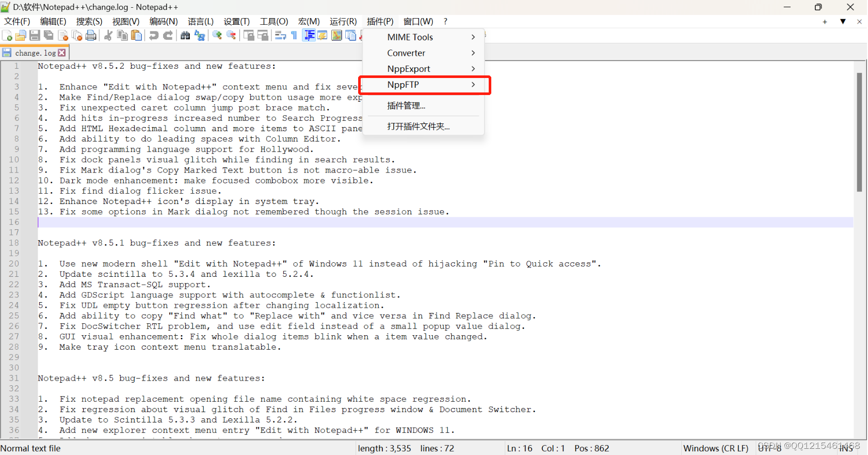Open the down-triangle dropdown in the menu bar's right corner
Viewport: 868px width, 455px height.
(843, 22)
